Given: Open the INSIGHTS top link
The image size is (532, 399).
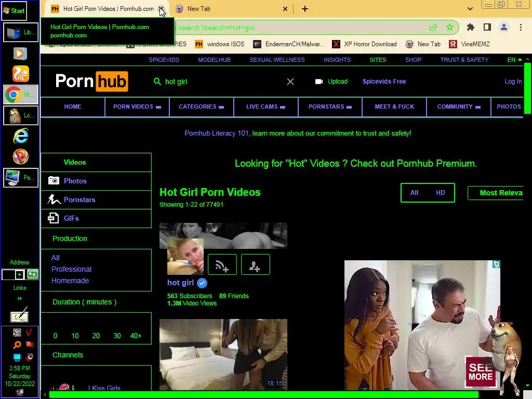Looking at the screenshot, I should click(337, 60).
